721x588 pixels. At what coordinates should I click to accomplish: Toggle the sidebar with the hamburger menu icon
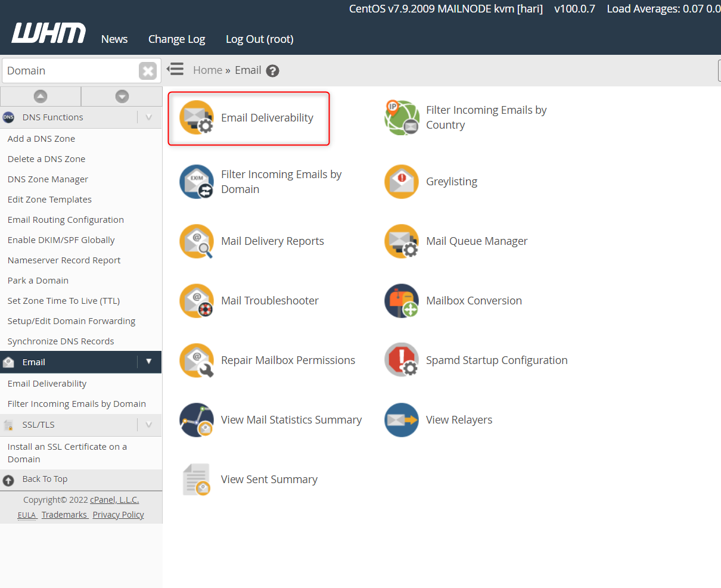[x=175, y=70]
